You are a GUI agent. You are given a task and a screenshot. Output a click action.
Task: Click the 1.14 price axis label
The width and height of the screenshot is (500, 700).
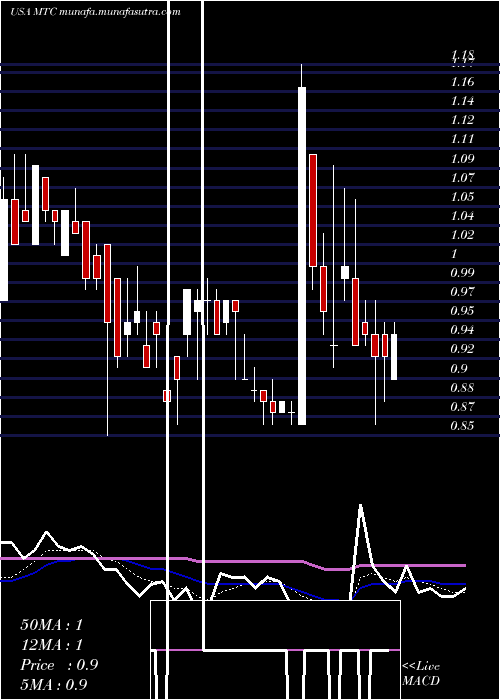[x=462, y=101]
